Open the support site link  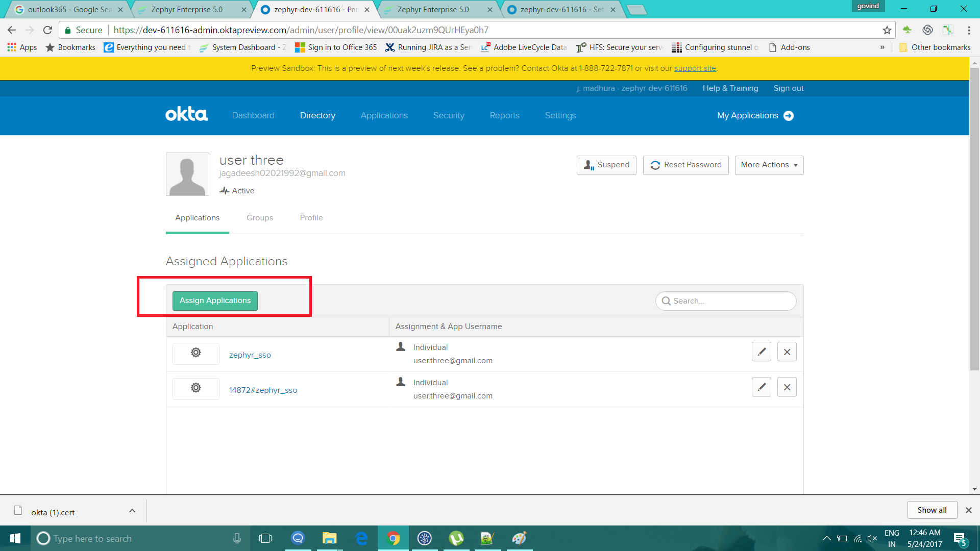pyautogui.click(x=695, y=68)
